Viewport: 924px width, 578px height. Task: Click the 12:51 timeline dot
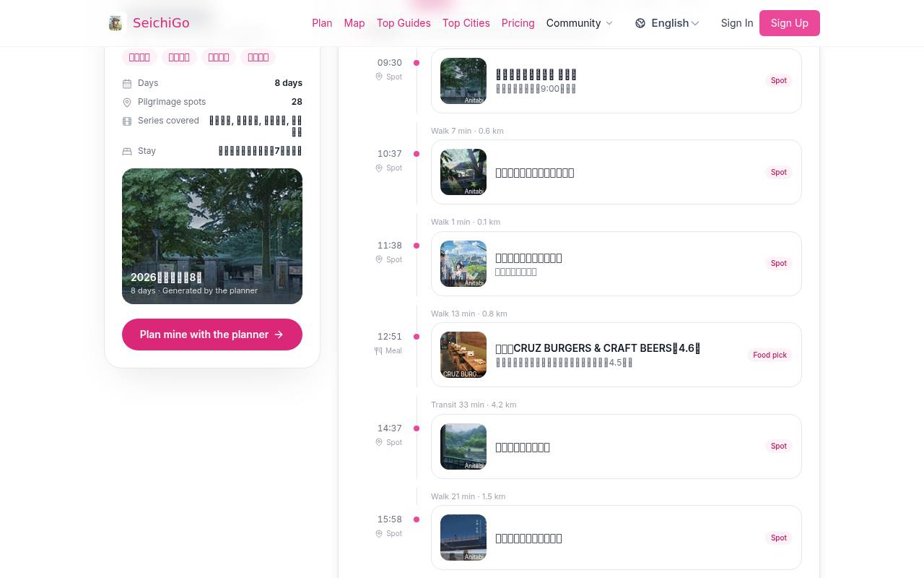coord(417,337)
